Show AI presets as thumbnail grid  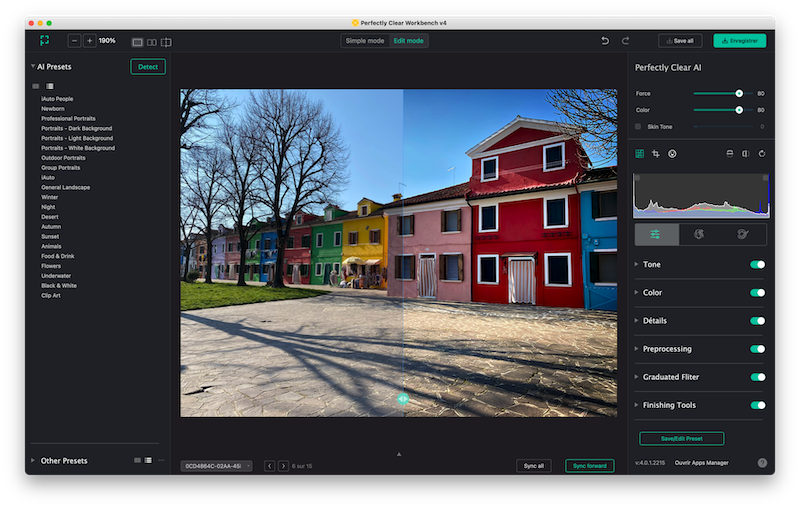coord(36,86)
